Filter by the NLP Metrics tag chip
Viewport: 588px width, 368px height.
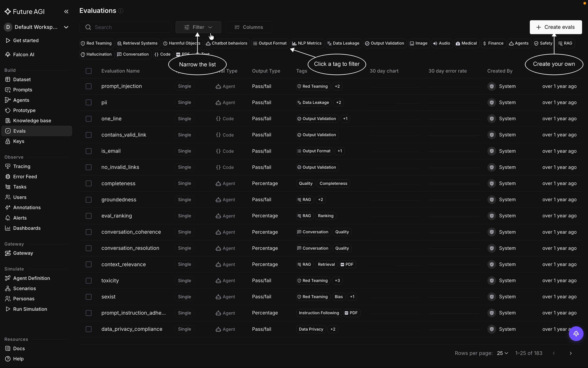[x=307, y=43]
